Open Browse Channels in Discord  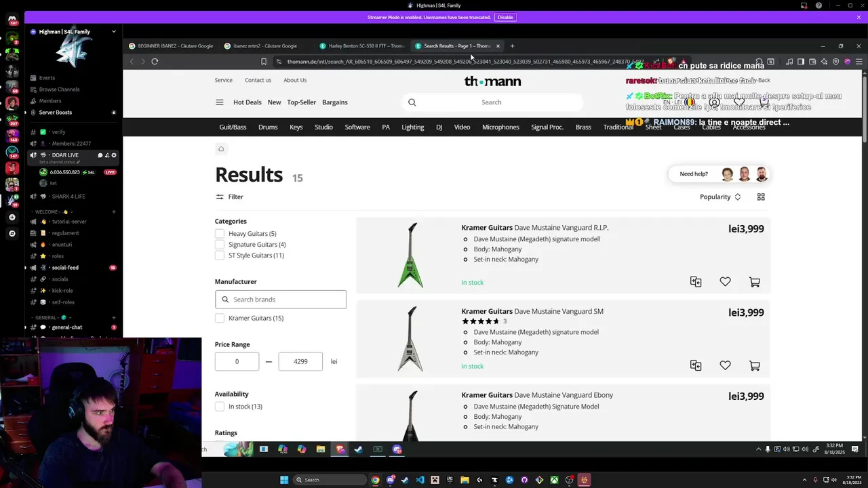pyautogui.click(x=59, y=89)
